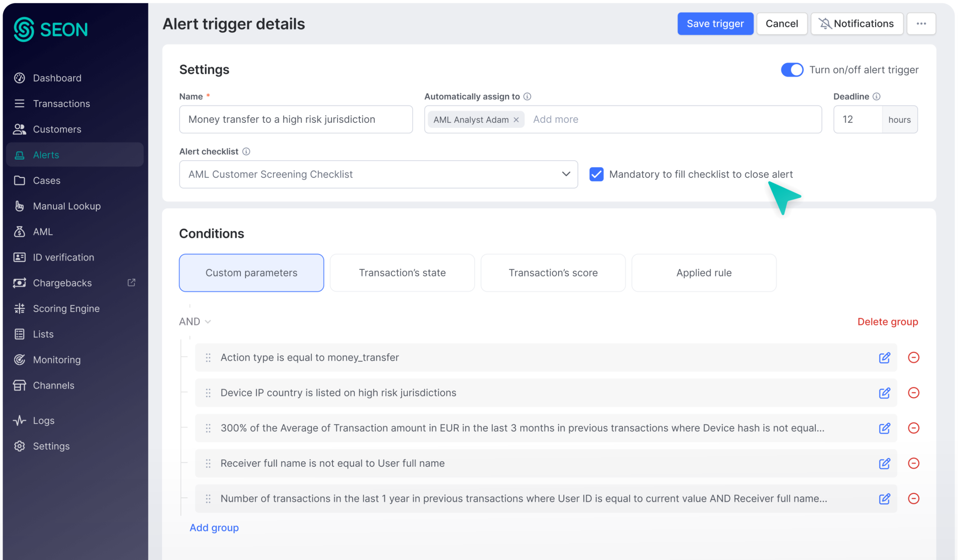Switch to the Applied rule tab
This screenshot has width=958, height=560.
tap(703, 273)
